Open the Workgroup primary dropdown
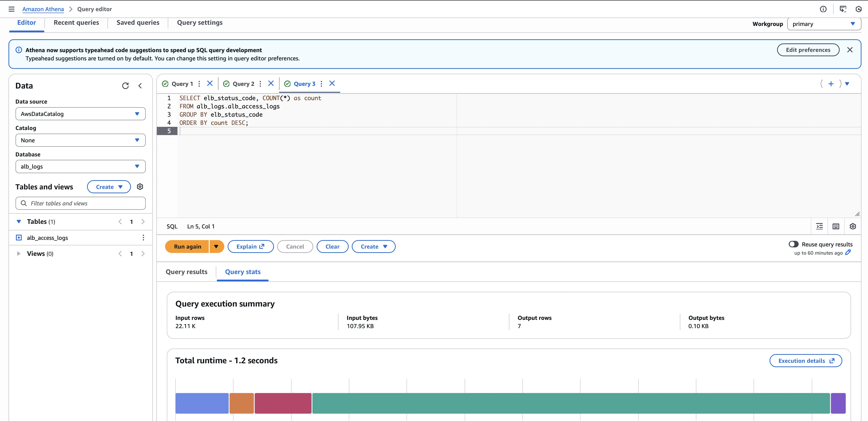This screenshot has width=868, height=421. click(x=824, y=24)
